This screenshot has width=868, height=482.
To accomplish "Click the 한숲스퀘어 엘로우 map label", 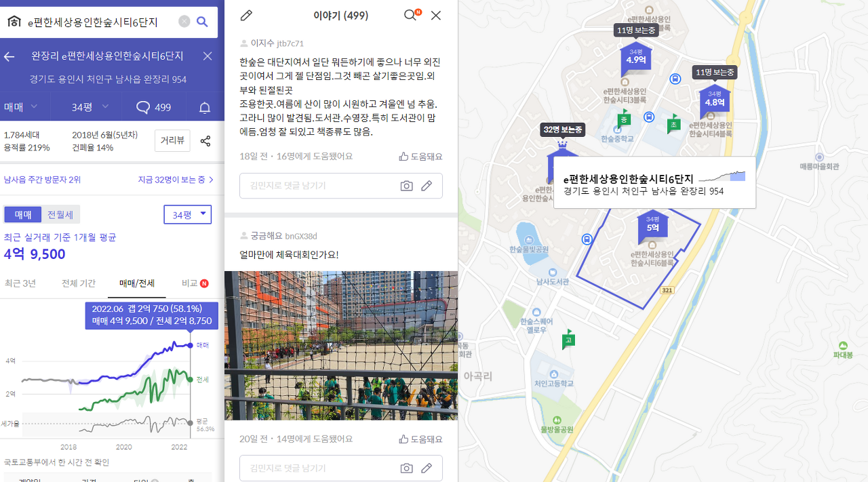I will tap(537, 325).
